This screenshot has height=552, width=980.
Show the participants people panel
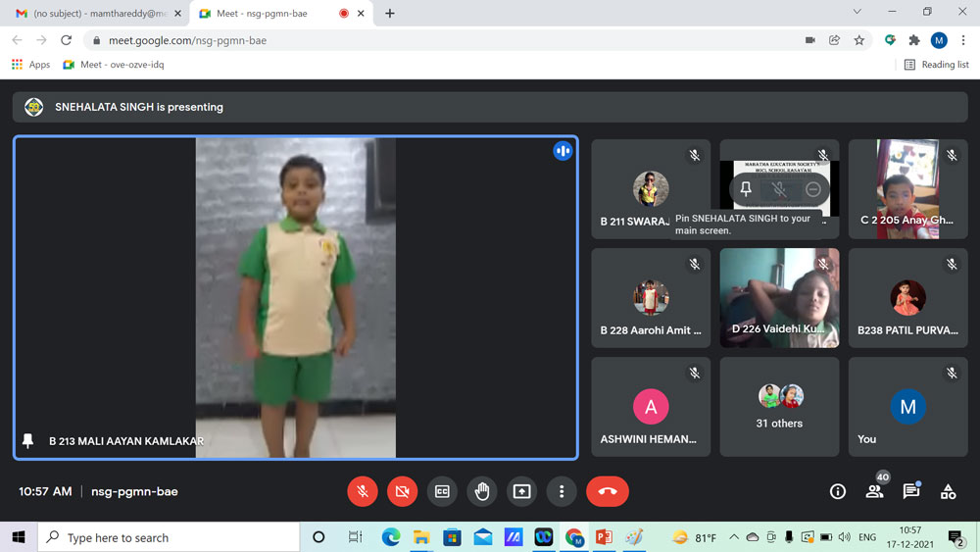pyautogui.click(x=874, y=491)
